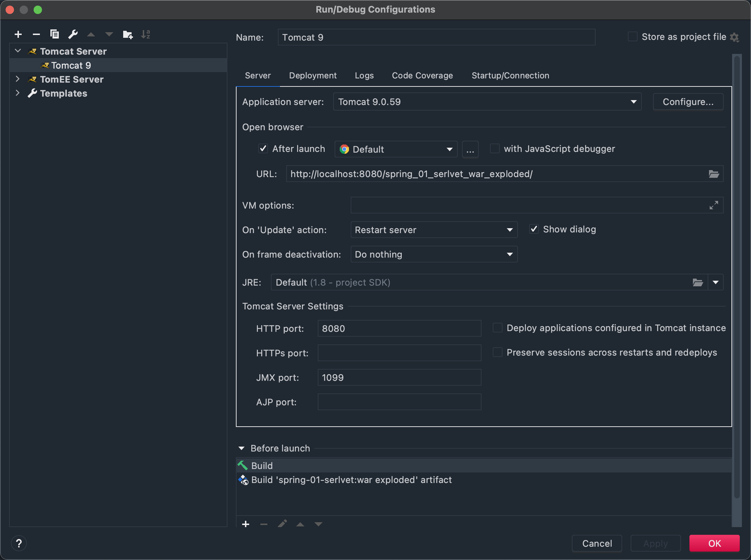
Task: Browse for URL with folder icon
Action: 714,174
